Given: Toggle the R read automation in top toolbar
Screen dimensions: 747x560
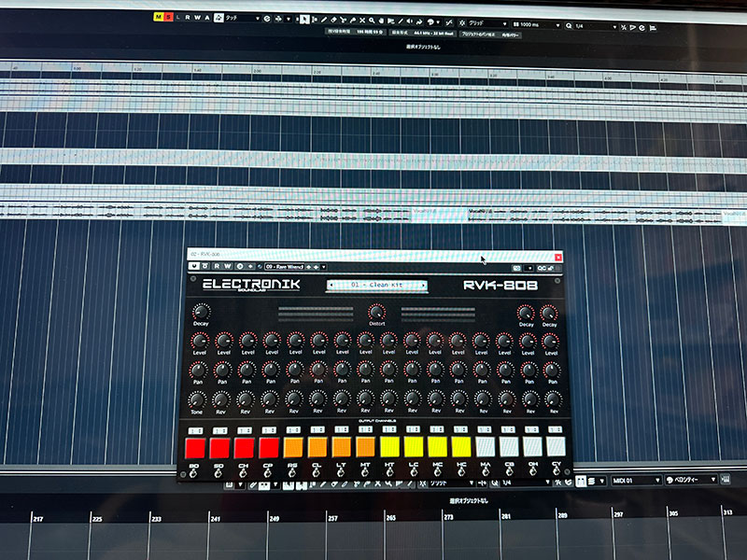Looking at the screenshot, I should point(188,18).
